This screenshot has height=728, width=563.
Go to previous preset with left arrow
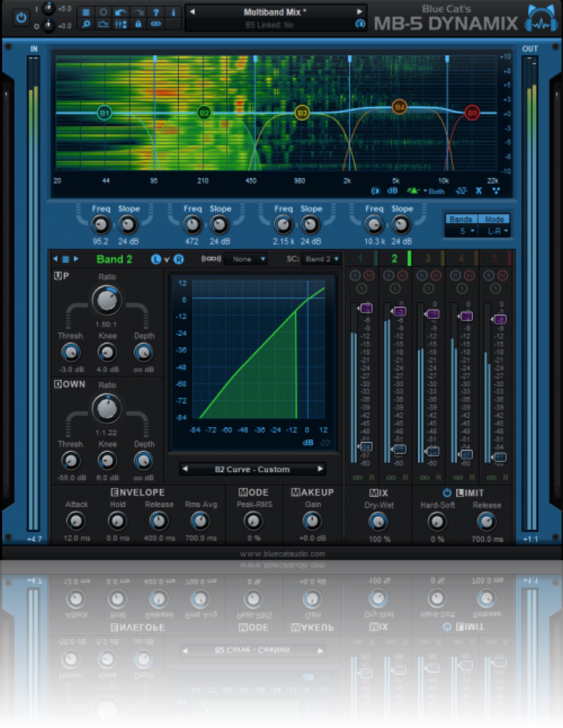pos(192,12)
